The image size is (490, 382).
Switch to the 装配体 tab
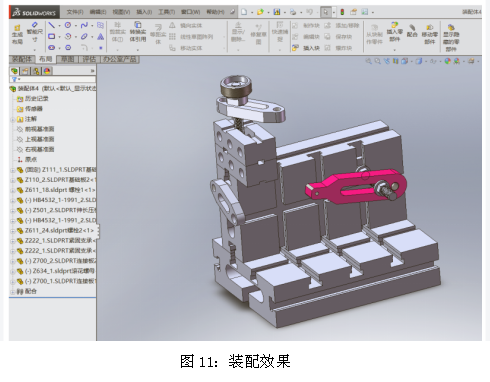[22, 59]
